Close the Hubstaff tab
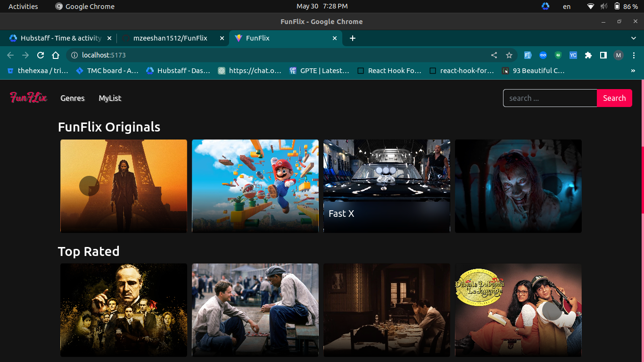Screen dimensions: 644x362 click(109, 38)
